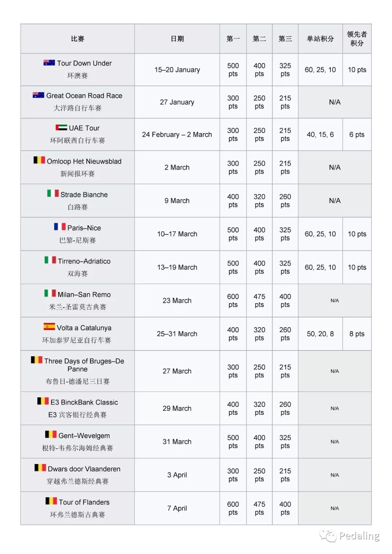The image size is (392, 554).
Task: Click the Italian flag beside Milan–San Remo
Action: pos(50,294)
